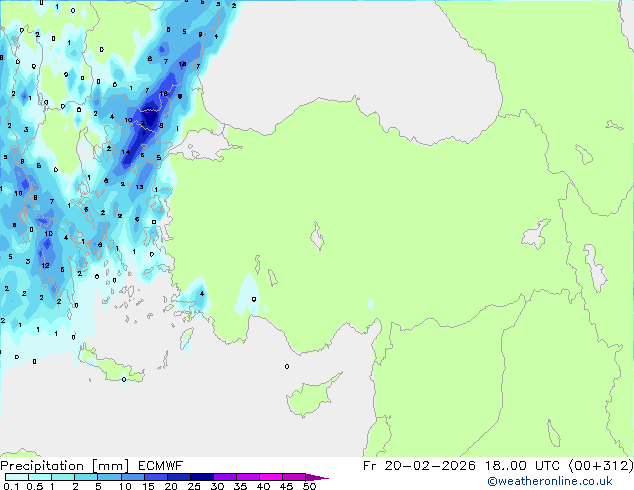Click the 0.1–0.5 mm palest cyan legend swatch

click(x=17, y=477)
